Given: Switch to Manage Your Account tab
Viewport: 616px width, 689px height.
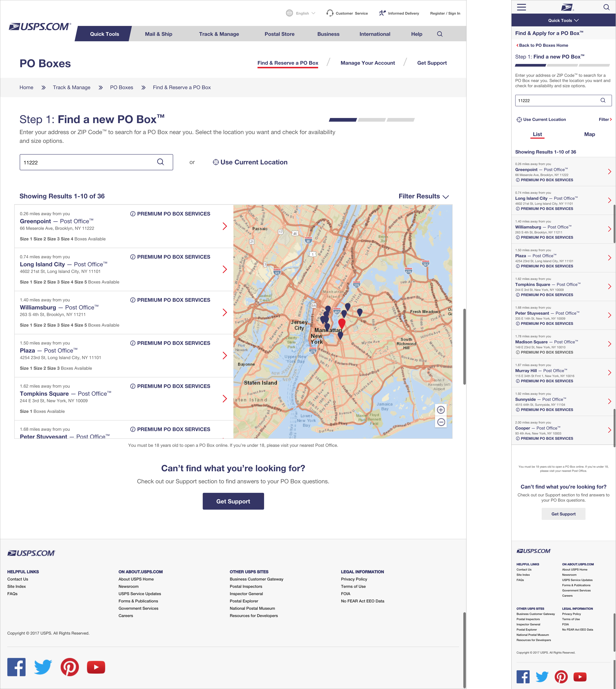Looking at the screenshot, I should tap(368, 63).
